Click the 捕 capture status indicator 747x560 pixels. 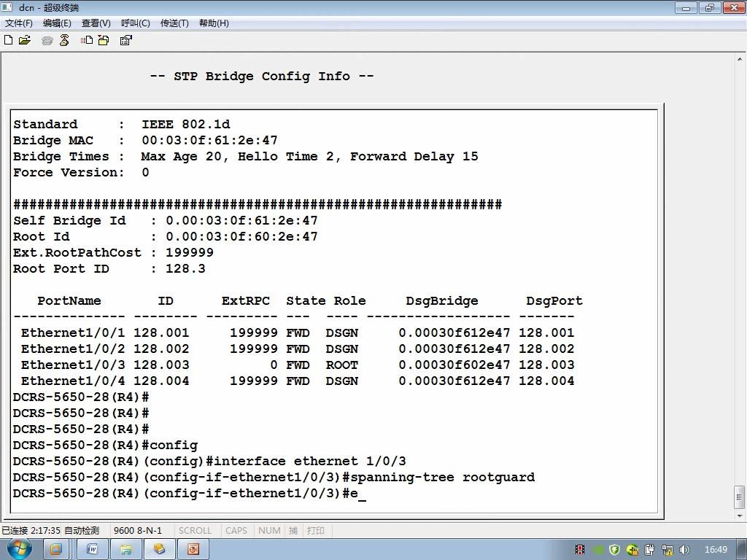point(293,531)
